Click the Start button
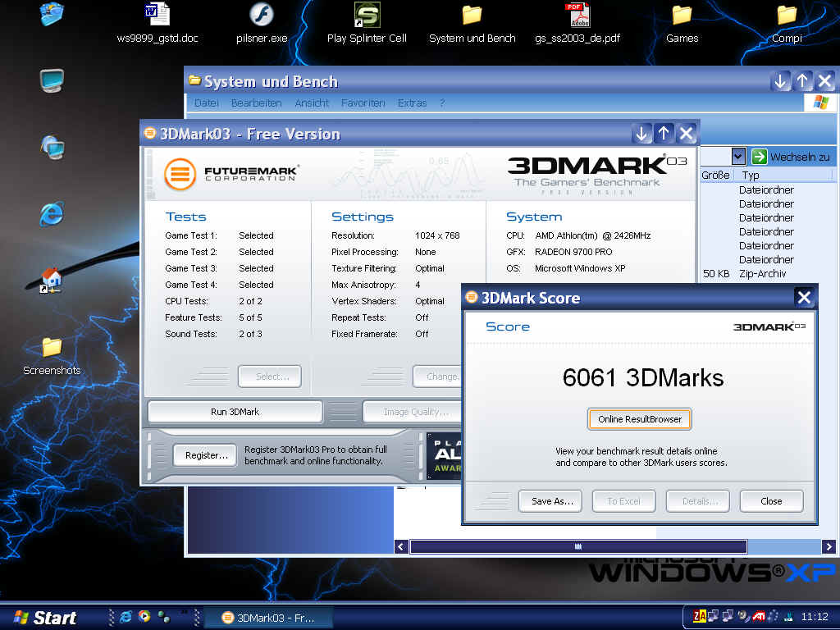 46,617
